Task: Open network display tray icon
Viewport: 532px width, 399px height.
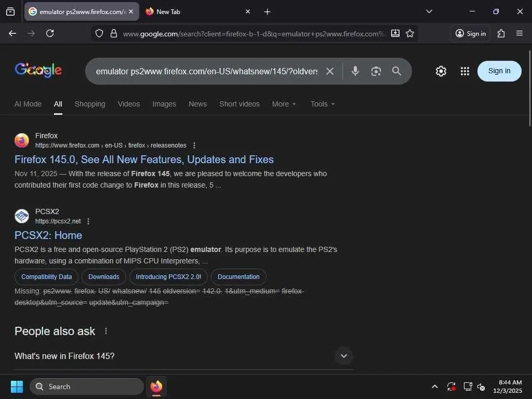Action: click(468, 387)
